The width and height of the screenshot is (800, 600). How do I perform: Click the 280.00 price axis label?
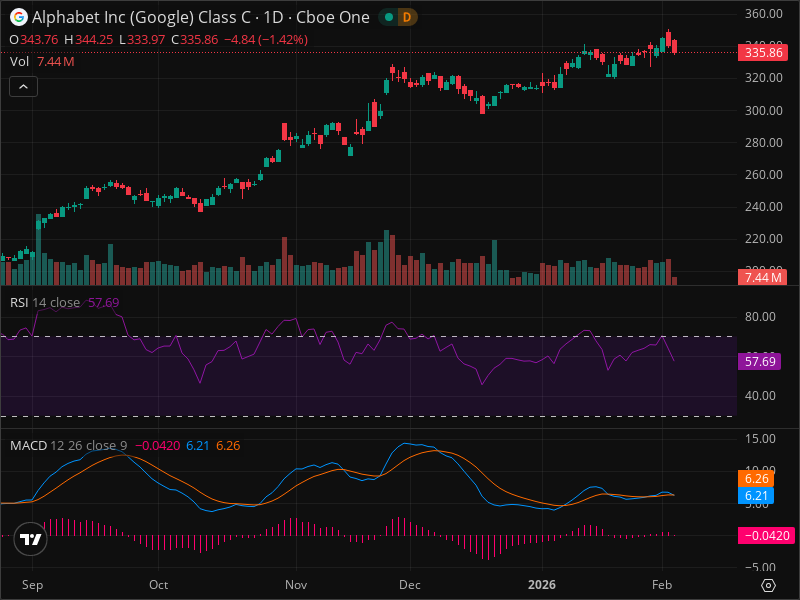point(764,143)
